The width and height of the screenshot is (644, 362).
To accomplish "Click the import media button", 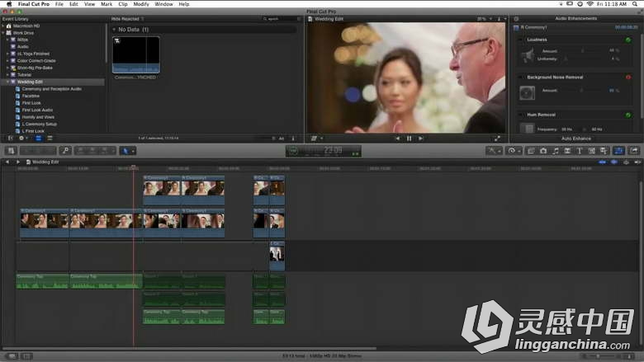I will click(11, 151).
